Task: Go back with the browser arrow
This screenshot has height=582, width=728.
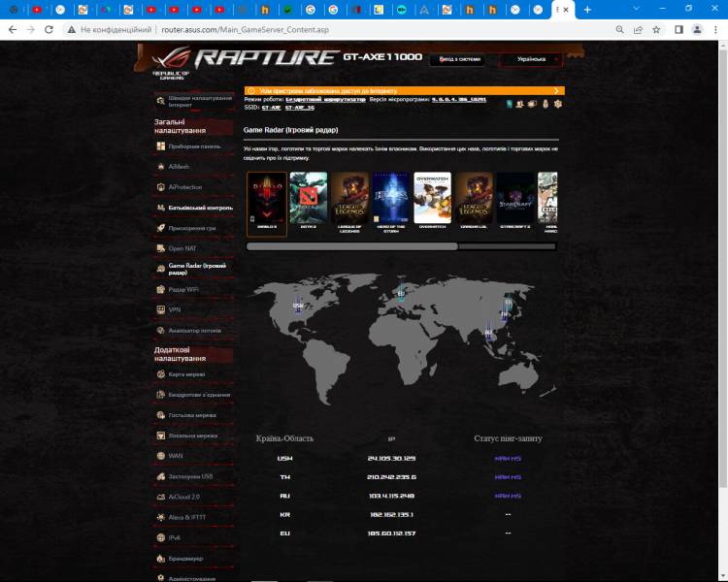Action: 13,30
